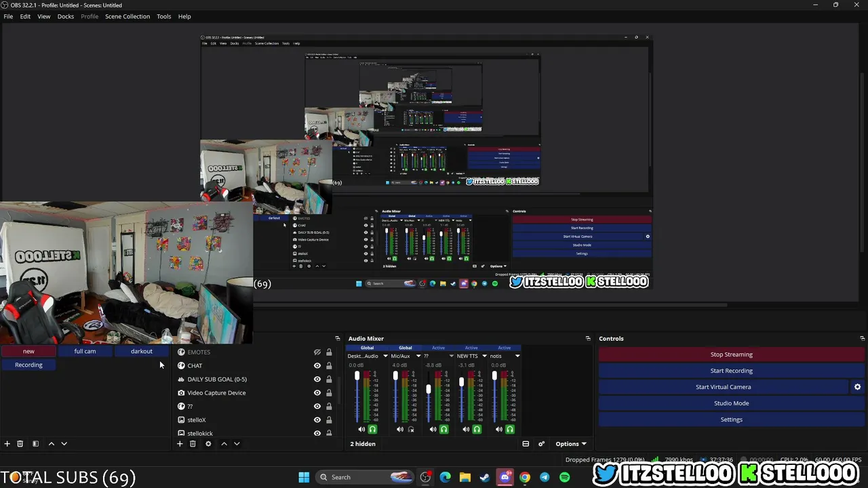Open Steam from the taskbar
The height and width of the screenshot is (488, 868).
(485, 477)
